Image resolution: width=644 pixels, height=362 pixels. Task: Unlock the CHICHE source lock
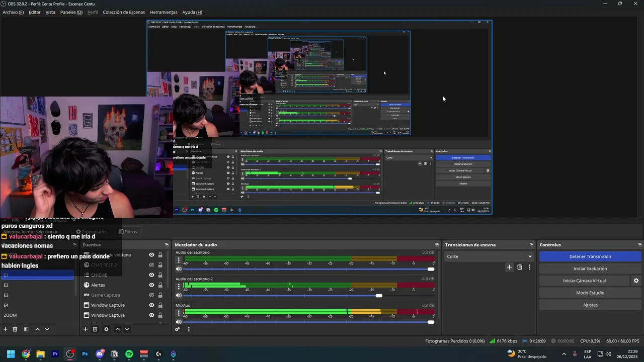pyautogui.click(x=160, y=275)
